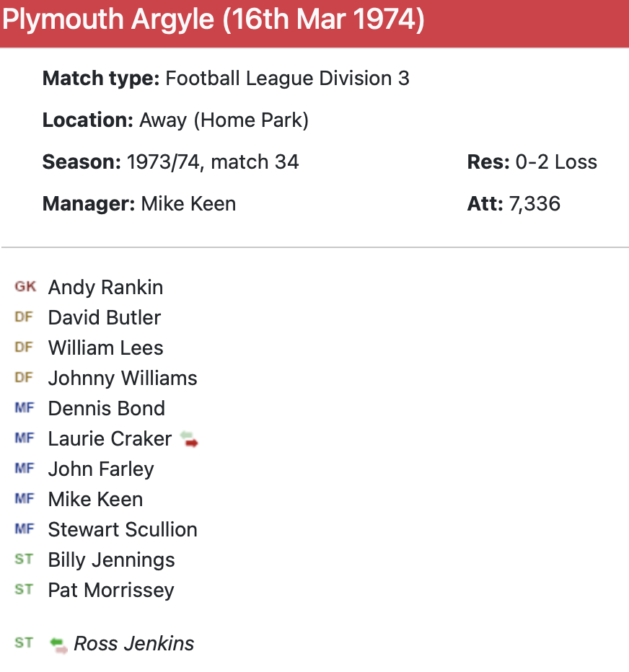The height and width of the screenshot is (672, 629).
Task: Click the ST icon beside Ross Jenkins
Action: (24, 643)
